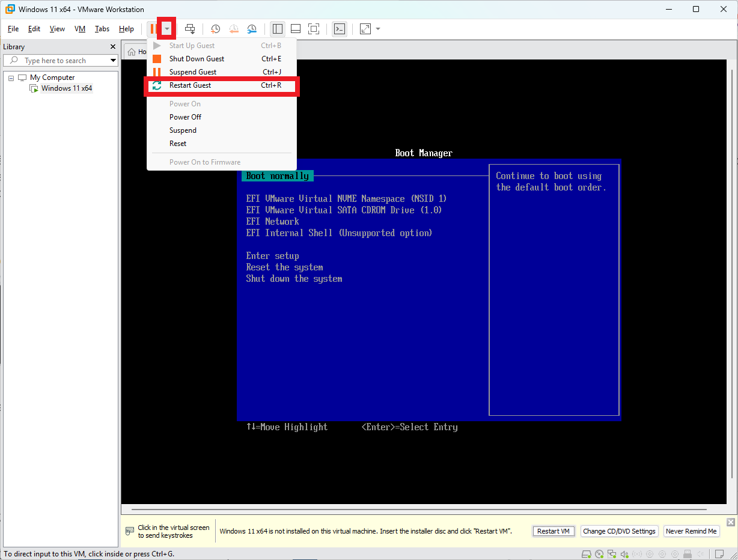
Task: Open the VM menu
Action: click(79, 28)
